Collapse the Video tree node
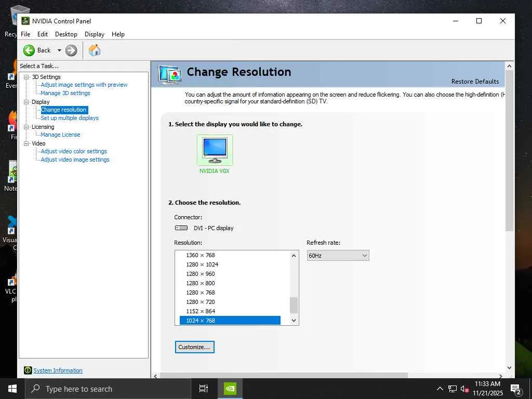Image resolution: width=532 pixels, height=399 pixels. (x=26, y=143)
